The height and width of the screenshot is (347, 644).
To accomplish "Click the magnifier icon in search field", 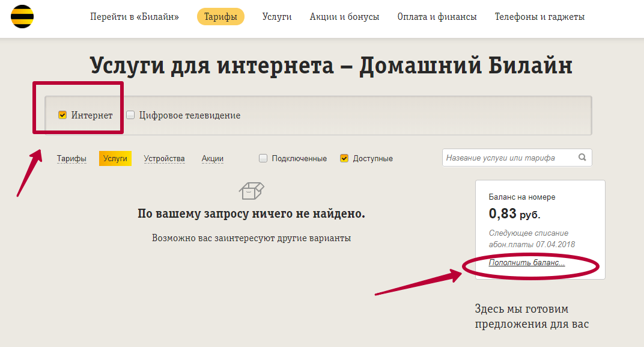I will click(582, 157).
